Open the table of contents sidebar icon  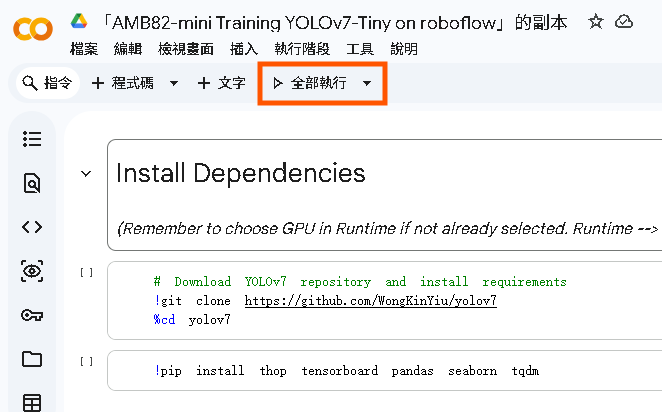pos(32,139)
